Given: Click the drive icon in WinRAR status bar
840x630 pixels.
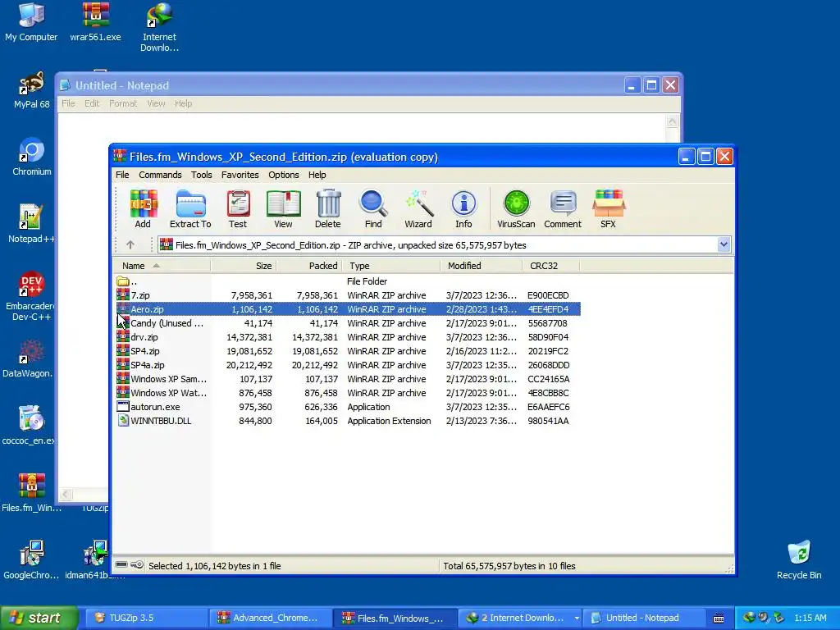Looking at the screenshot, I should click(x=121, y=564).
